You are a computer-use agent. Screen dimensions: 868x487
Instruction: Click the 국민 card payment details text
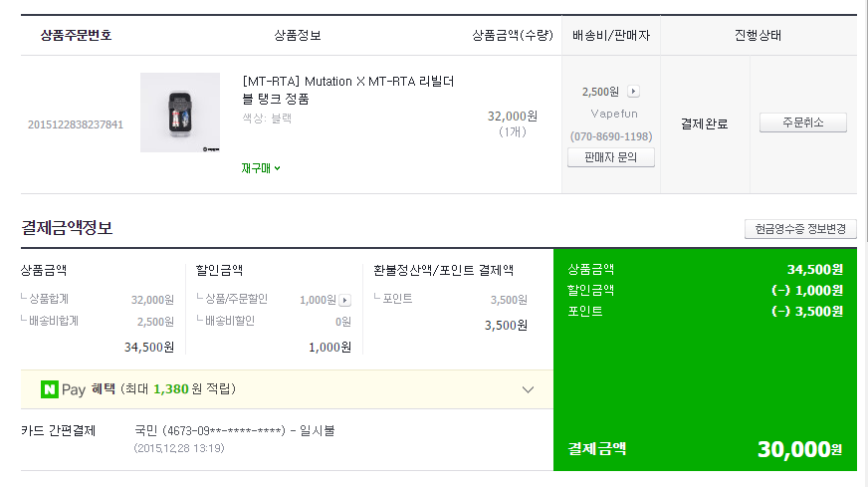pyautogui.click(x=234, y=431)
